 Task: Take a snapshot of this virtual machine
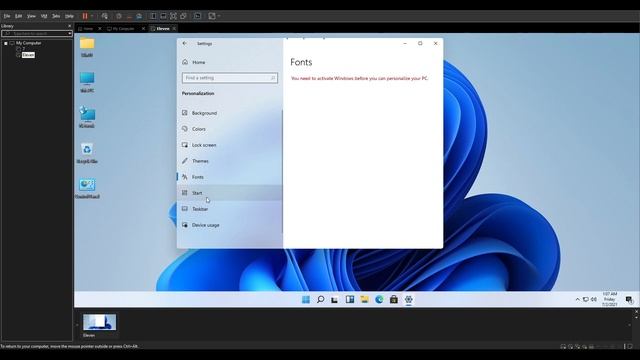coord(119,16)
